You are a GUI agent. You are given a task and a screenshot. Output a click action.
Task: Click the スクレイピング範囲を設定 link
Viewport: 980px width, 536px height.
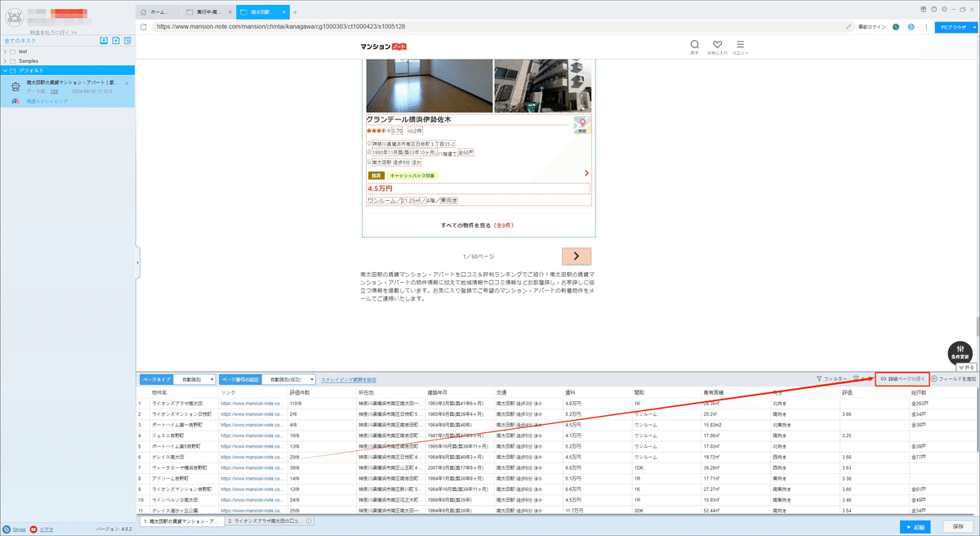[349, 380]
